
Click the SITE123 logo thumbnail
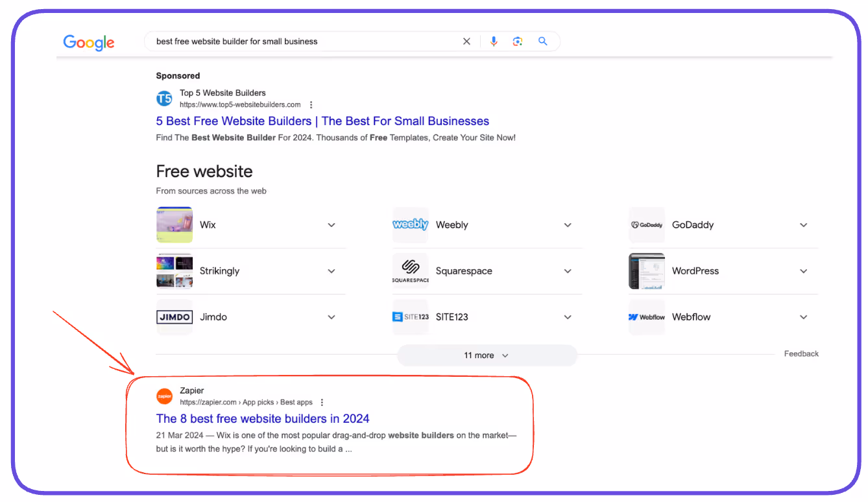click(x=411, y=317)
